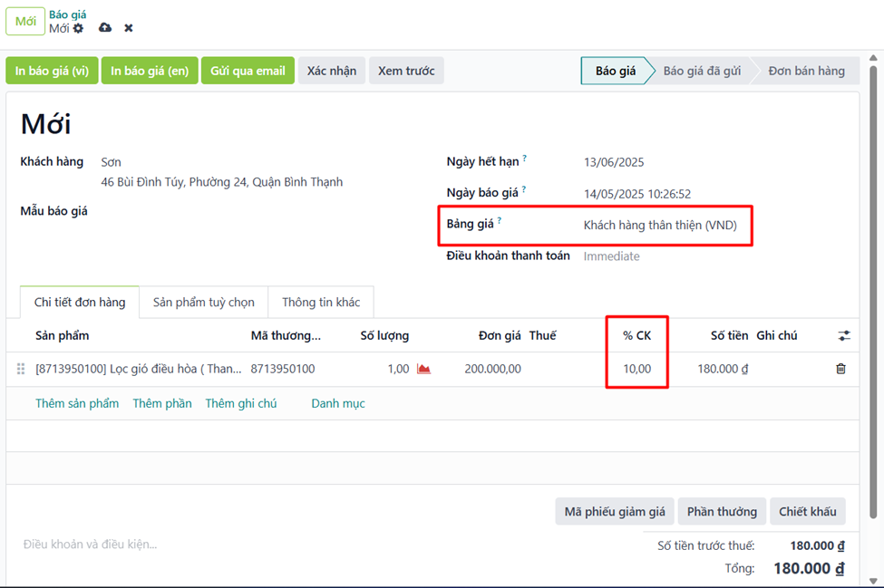The height and width of the screenshot is (588, 884).
Task: Delete the product line with trash icon
Action: coord(840,369)
